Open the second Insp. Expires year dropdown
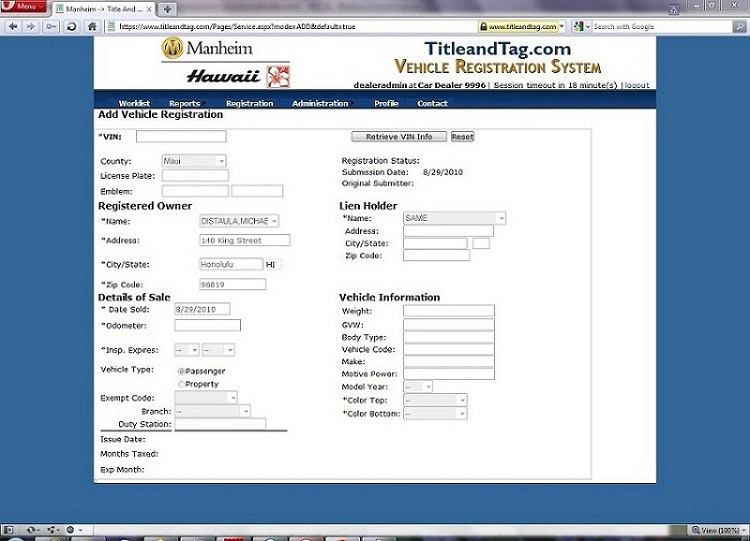 coord(218,350)
